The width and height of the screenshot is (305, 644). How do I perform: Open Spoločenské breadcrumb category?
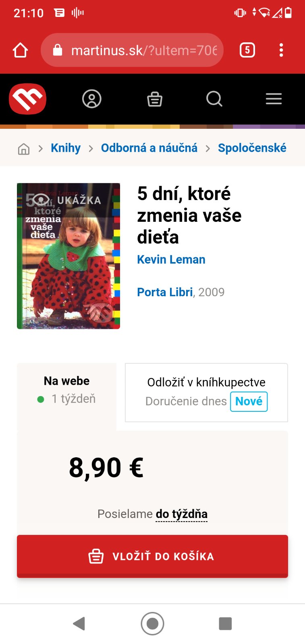click(x=252, y=148)
